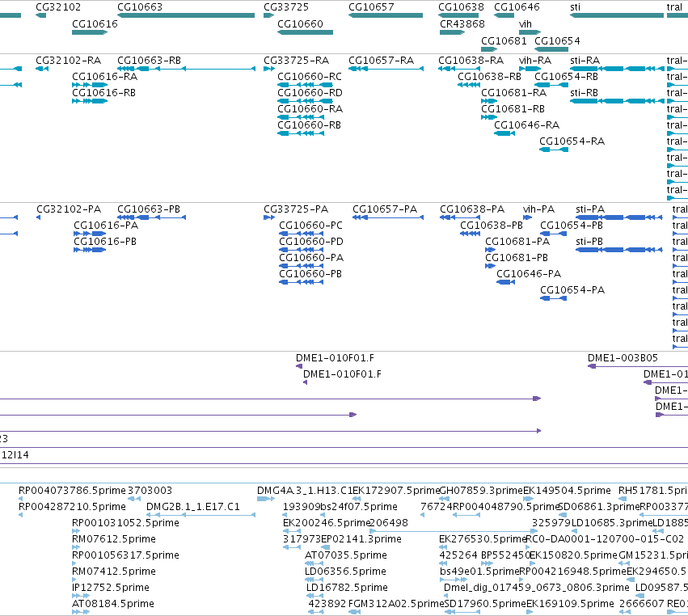Viewport: 688px width, 616px height.
Task: Click protein label CG10638-PA
Action: click(x=472, y=209)
